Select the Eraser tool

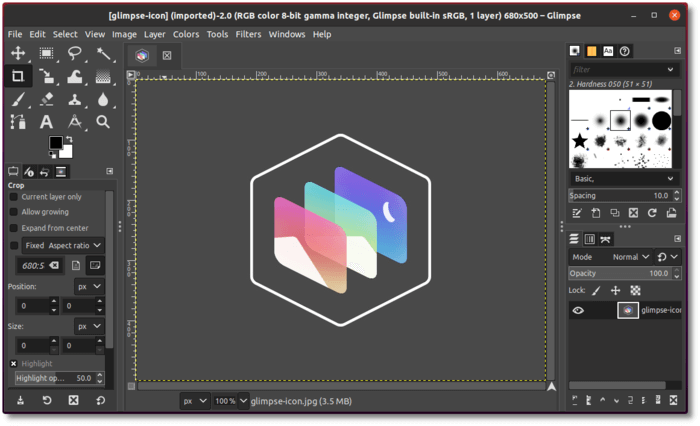coord(46,99)
